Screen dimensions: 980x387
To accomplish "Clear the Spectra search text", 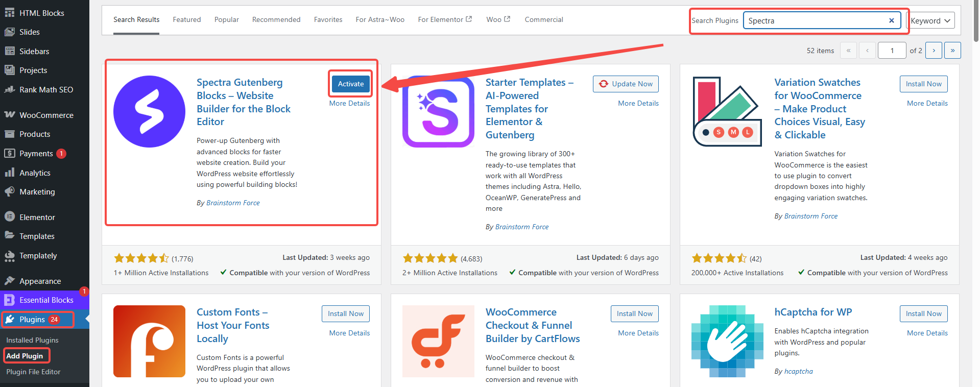I will coord(891,20).
